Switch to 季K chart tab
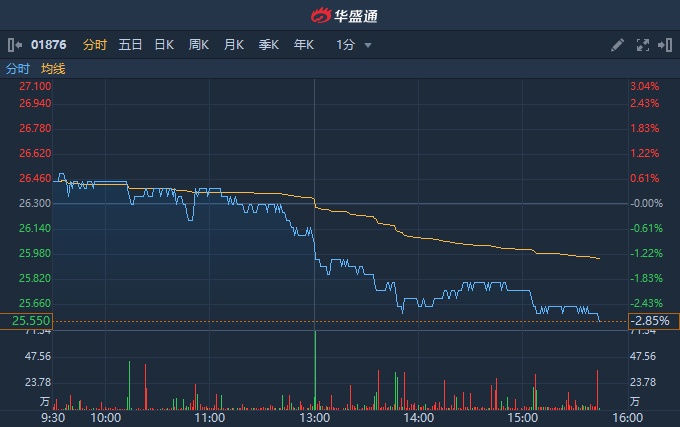Image resolution: width=680 pixels, height=427 pixels. pos(268,45)
